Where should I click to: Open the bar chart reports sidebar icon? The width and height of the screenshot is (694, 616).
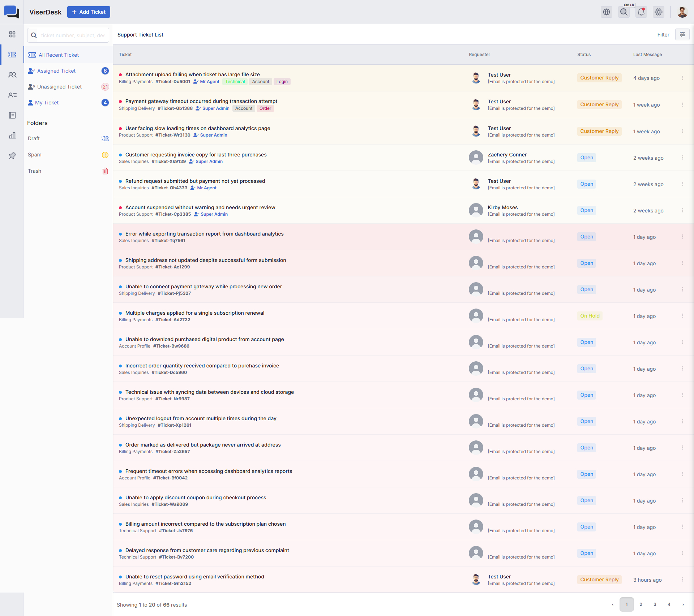click(12, 135)
